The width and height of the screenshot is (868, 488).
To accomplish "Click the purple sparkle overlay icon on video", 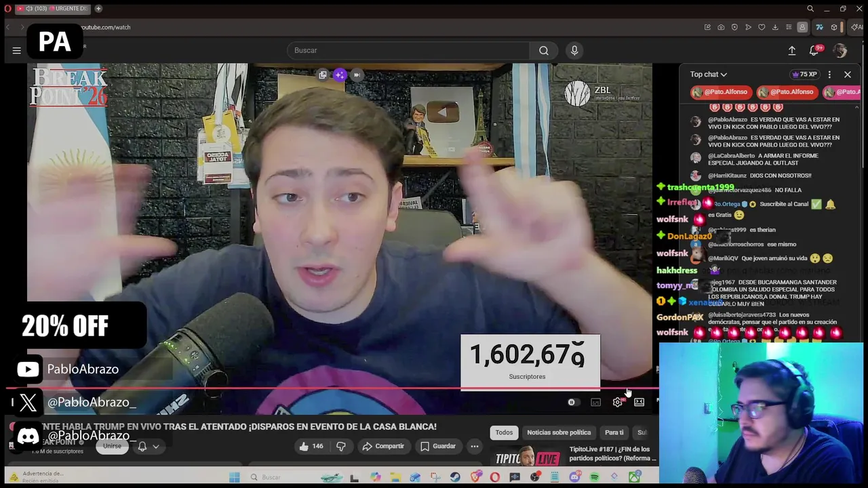I will (340, 75).
